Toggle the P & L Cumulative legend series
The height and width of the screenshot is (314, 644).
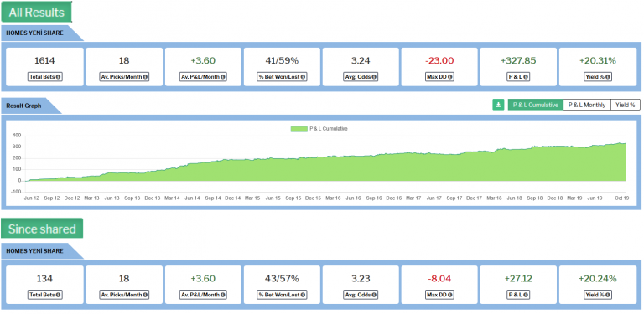click(x=319, y=129)
